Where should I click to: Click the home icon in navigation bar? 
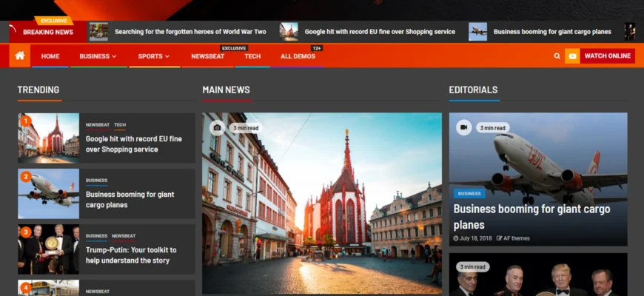tap(20, 55)
